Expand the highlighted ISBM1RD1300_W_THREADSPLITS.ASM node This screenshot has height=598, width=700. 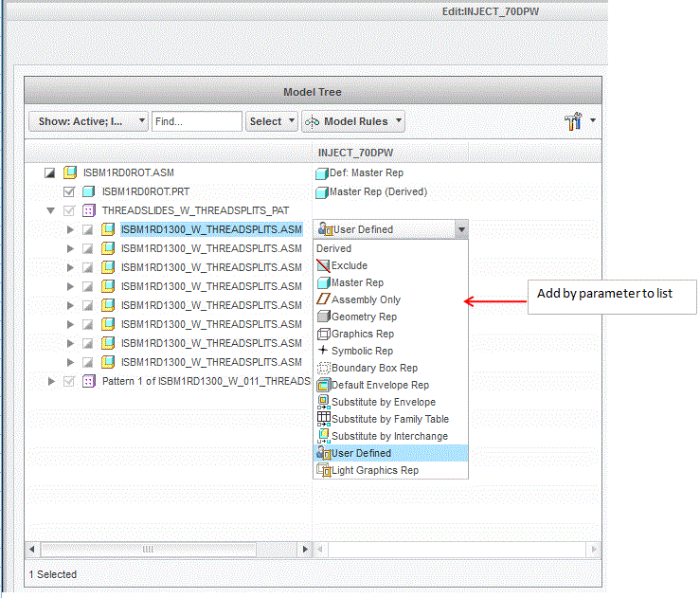pos(70,229)
